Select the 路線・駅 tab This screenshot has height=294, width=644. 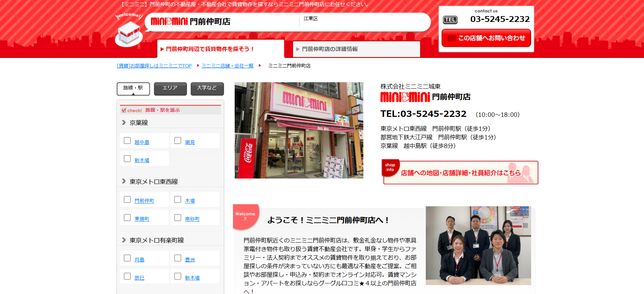tap(133, 89)
